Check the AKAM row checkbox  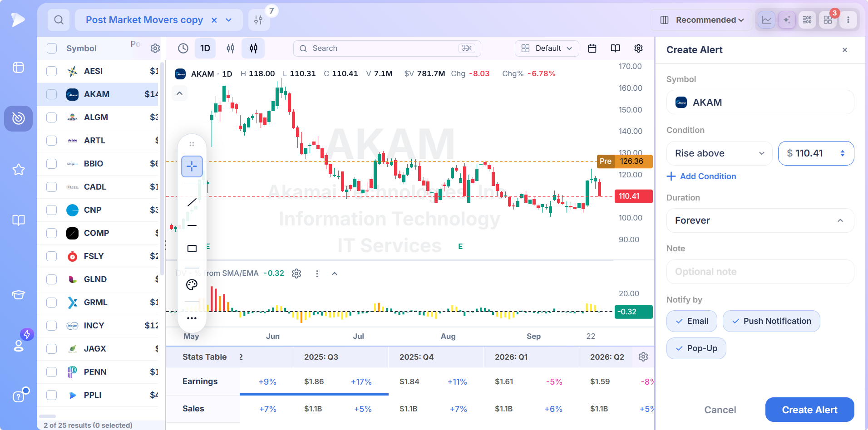52,94
